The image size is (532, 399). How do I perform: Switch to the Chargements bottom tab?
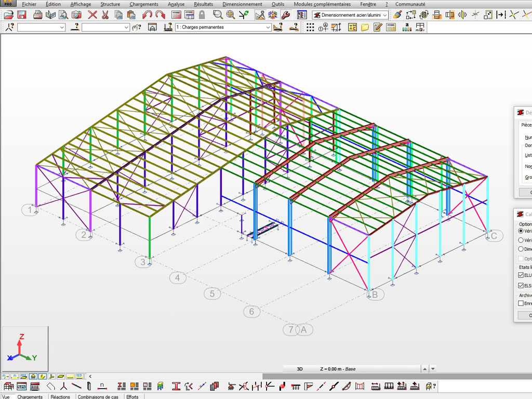click(30, 396)
